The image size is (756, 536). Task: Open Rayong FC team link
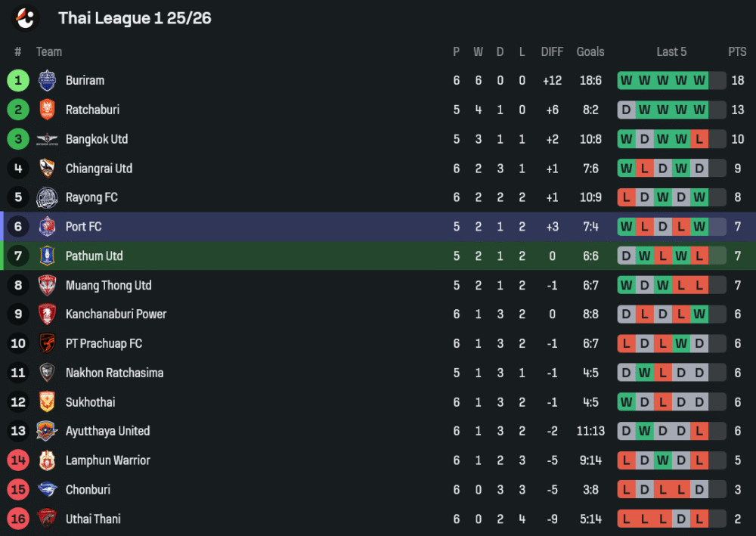coord(91,197)
